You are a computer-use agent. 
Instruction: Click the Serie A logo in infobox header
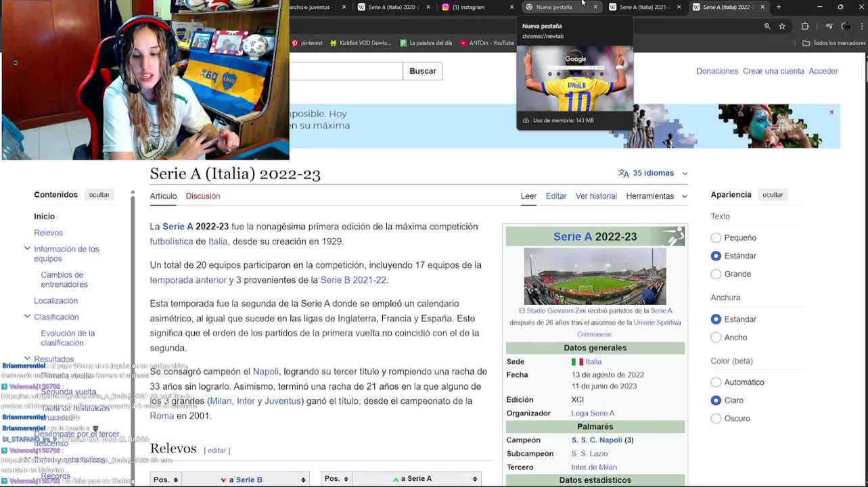click(674, 236)
